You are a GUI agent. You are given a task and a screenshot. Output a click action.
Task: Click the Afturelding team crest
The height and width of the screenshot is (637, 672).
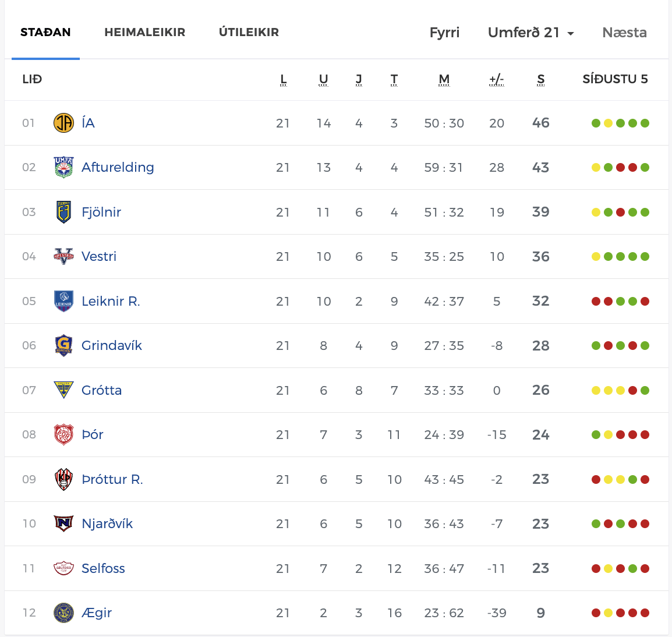tap(63, 167)
